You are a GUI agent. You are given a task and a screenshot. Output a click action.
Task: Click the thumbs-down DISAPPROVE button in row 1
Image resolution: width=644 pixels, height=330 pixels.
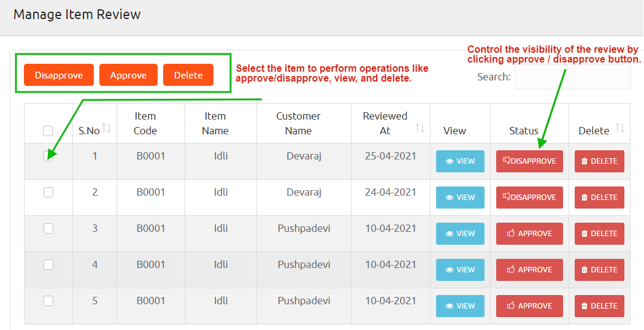coord(529,161)
